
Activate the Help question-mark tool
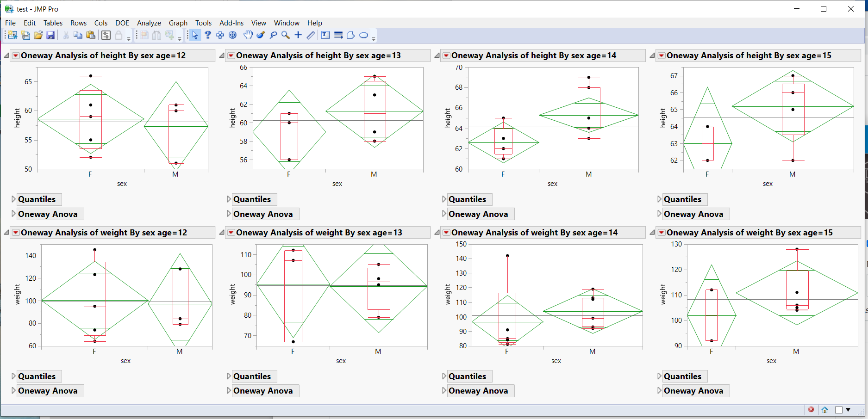207,35
